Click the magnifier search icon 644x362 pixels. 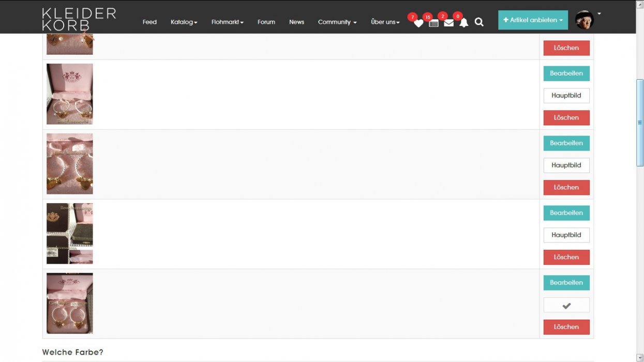[x=479, y=22]
